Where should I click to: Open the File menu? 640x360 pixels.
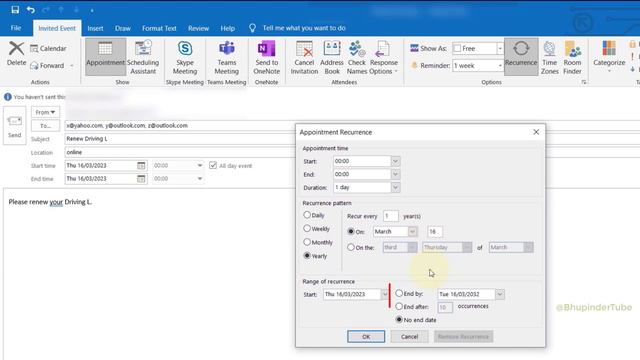(x=16, y=28)
